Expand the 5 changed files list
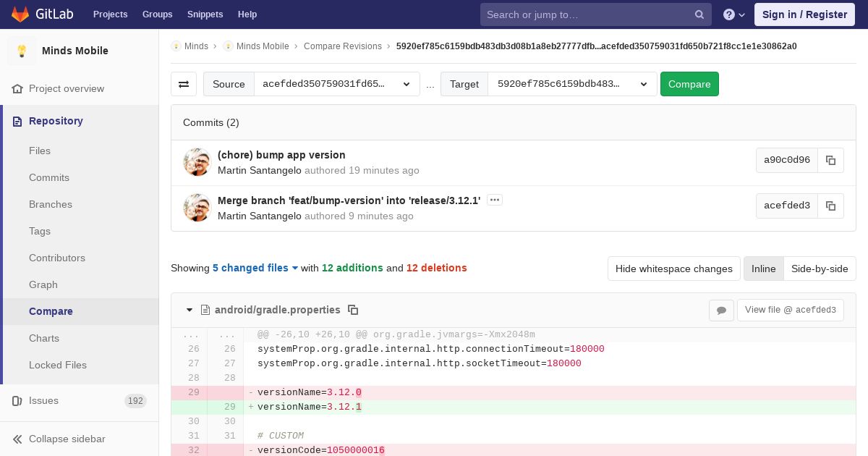The width and height of the screenshot is (868, 456). [255, 268]
